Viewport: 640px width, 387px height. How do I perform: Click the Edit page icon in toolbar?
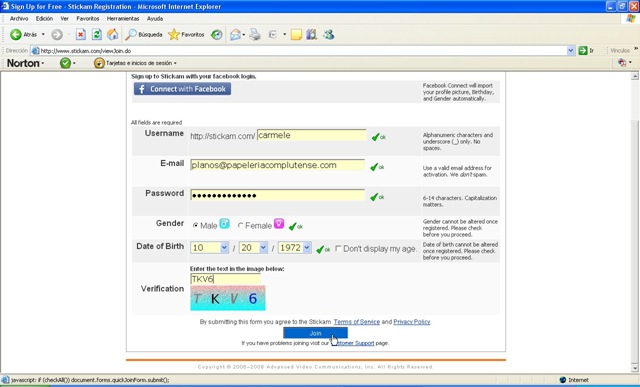coord(273,35)
